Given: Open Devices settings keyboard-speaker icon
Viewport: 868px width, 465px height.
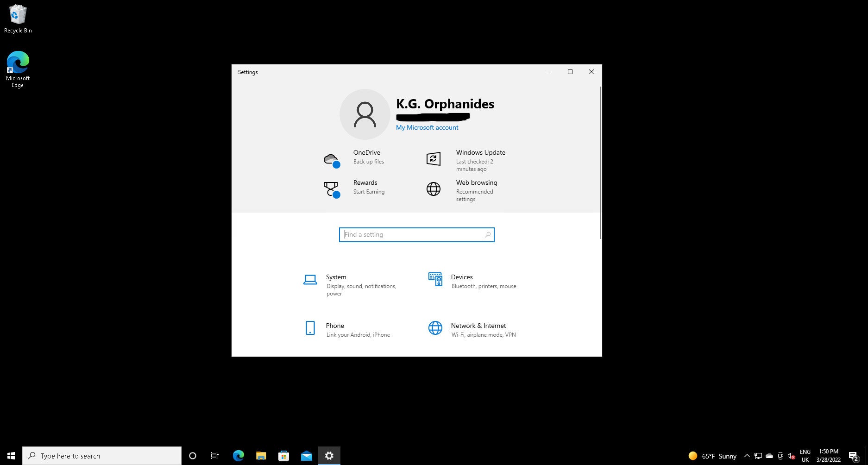Looking at the screenshot, I should [435, 279].
